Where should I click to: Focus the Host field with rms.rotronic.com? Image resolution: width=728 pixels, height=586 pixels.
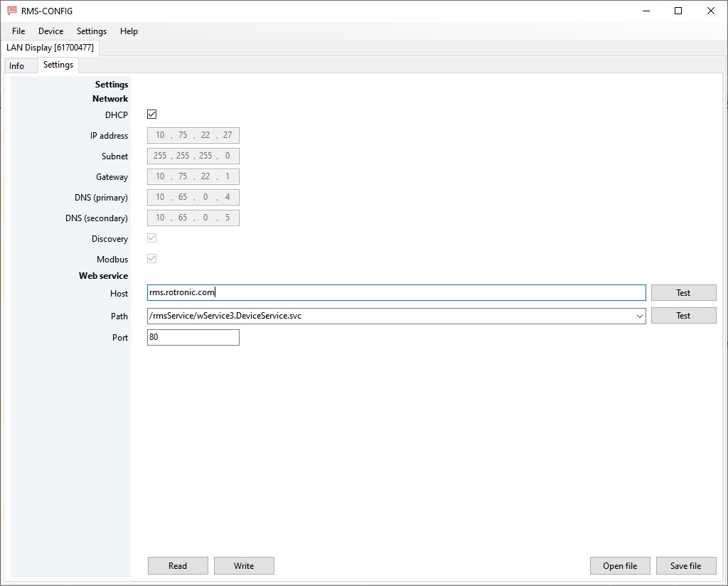pos(397,292)
